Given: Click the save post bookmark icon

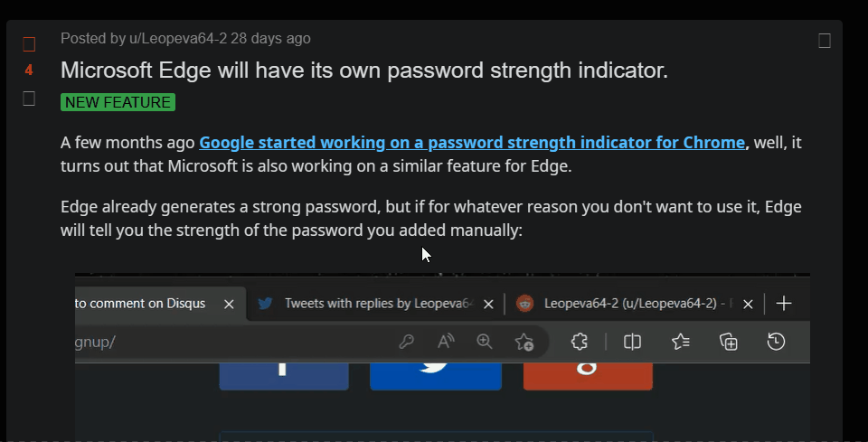Looking at the screenshot, I should coord(825,41).
